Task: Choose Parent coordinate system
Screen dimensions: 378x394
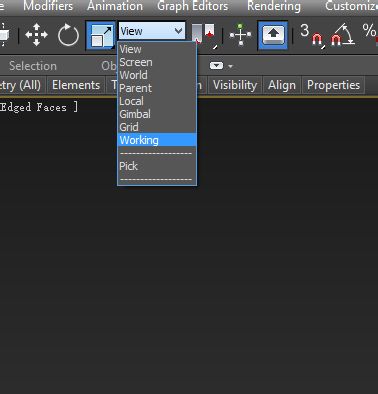Action: tap(157, 88)
